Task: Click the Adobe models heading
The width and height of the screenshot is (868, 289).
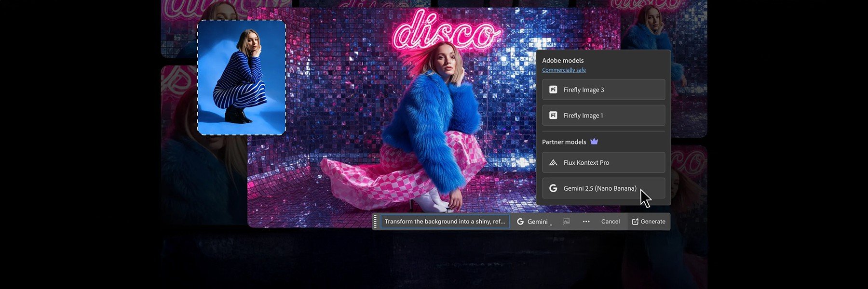Action: click(x=563, y=60)
